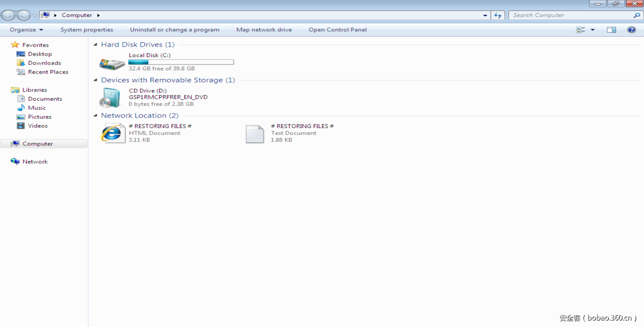Screen dimensions: 644x327
Task: Click Local Disk C: capacity bar
Action: [x=181, y=62]
